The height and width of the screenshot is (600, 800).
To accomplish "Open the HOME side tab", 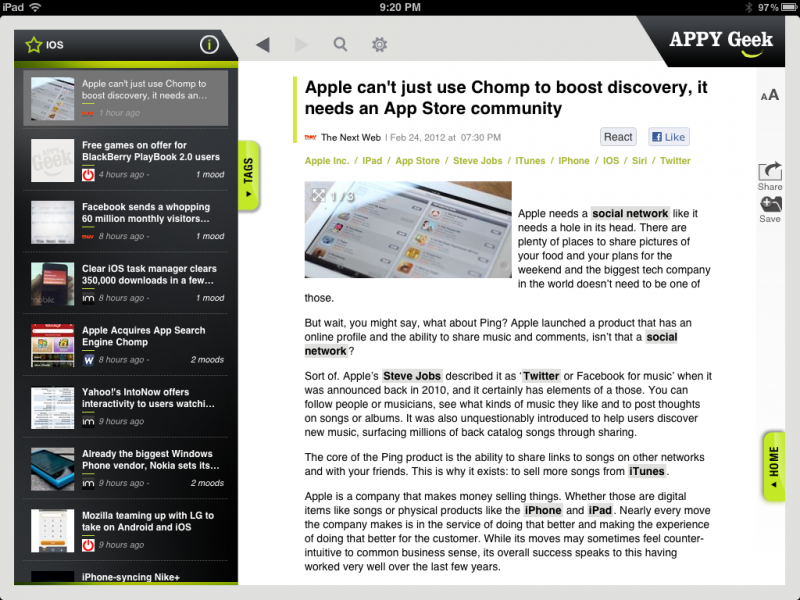I will [x=774, y=467].
